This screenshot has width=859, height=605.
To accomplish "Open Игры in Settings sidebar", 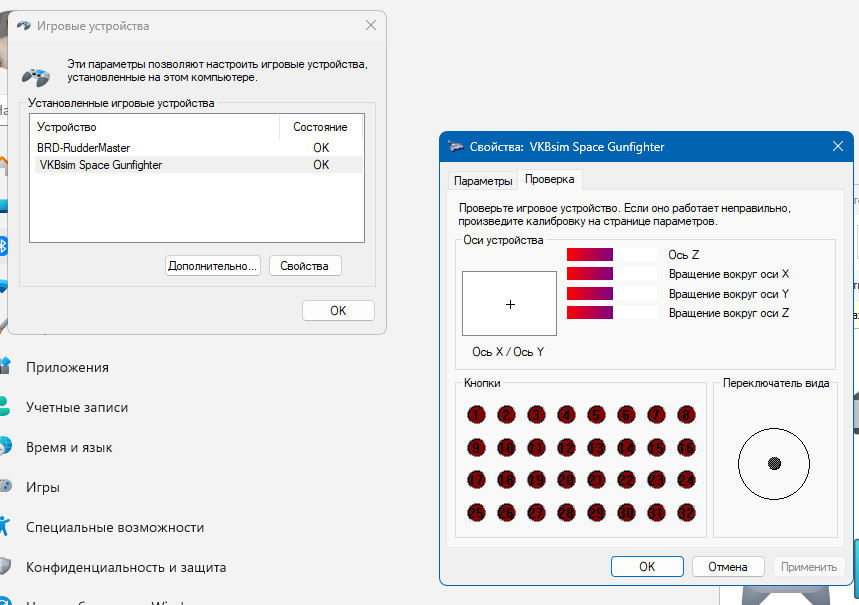I will (43, 487).
